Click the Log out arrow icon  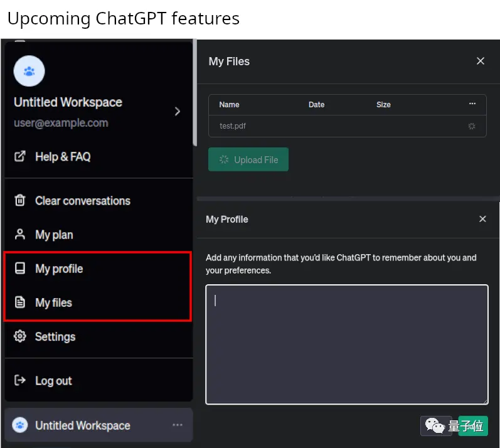point(20,380)
